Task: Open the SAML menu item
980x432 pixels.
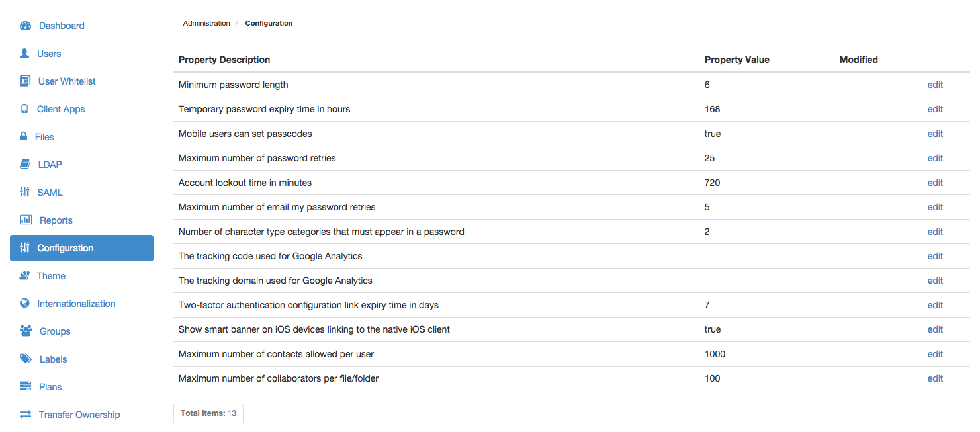Action: tap(50, 193)
